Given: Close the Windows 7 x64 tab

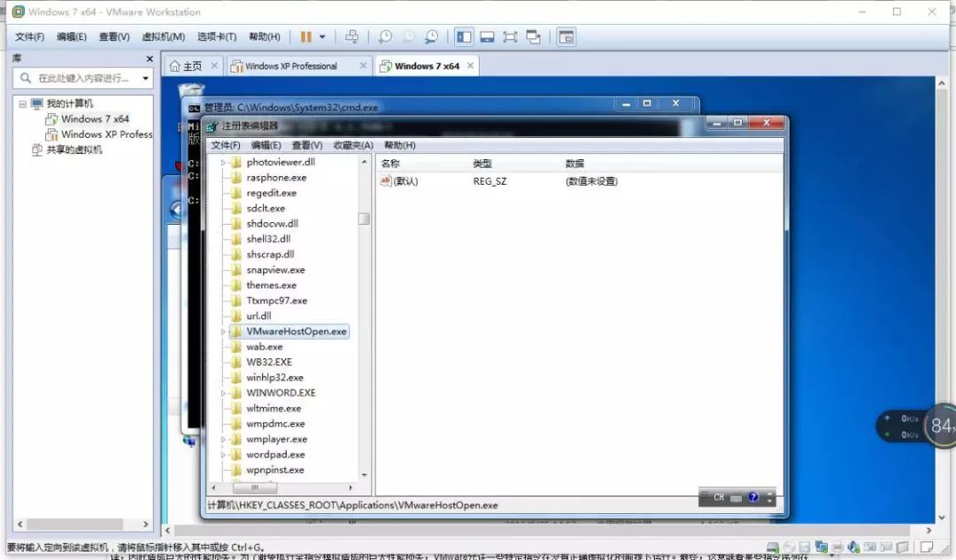Looking at the screenshot, I should 470,65.
